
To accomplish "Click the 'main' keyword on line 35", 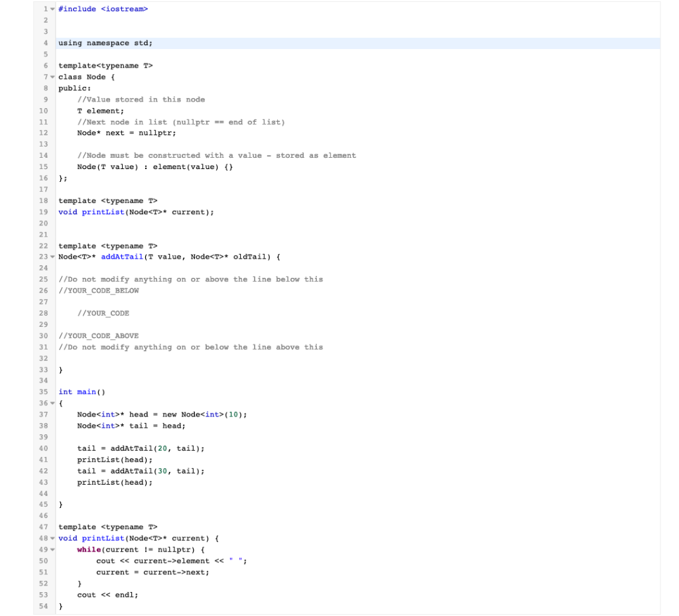I will pos(86,391).
